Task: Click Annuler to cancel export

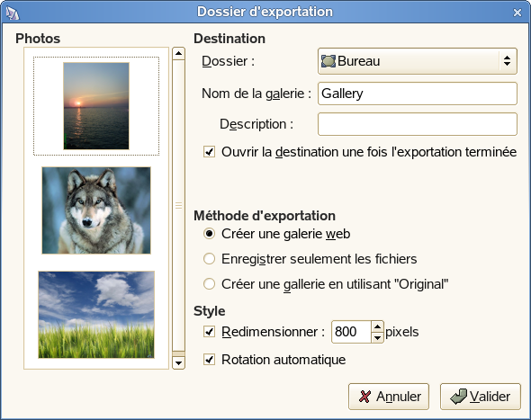Action: point(389,397)
